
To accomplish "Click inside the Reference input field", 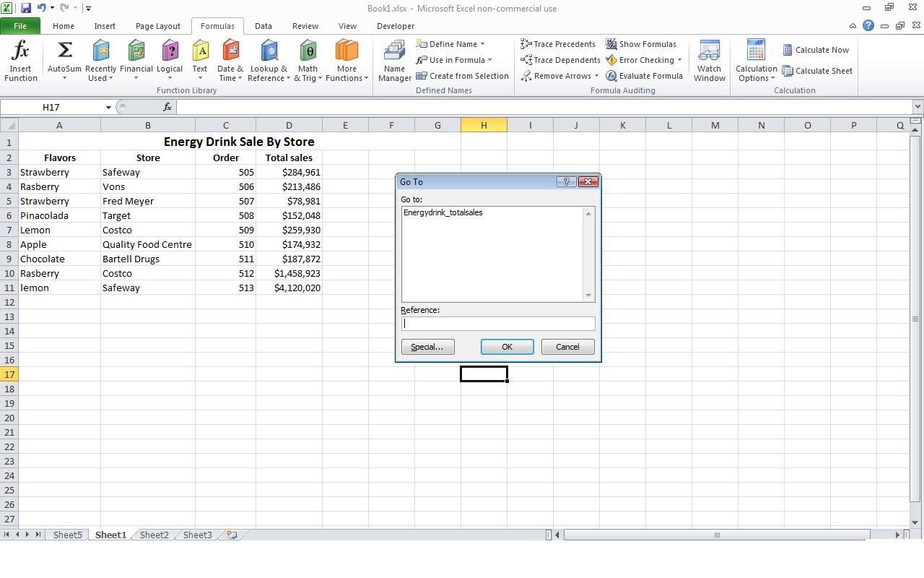I will 498,323.
